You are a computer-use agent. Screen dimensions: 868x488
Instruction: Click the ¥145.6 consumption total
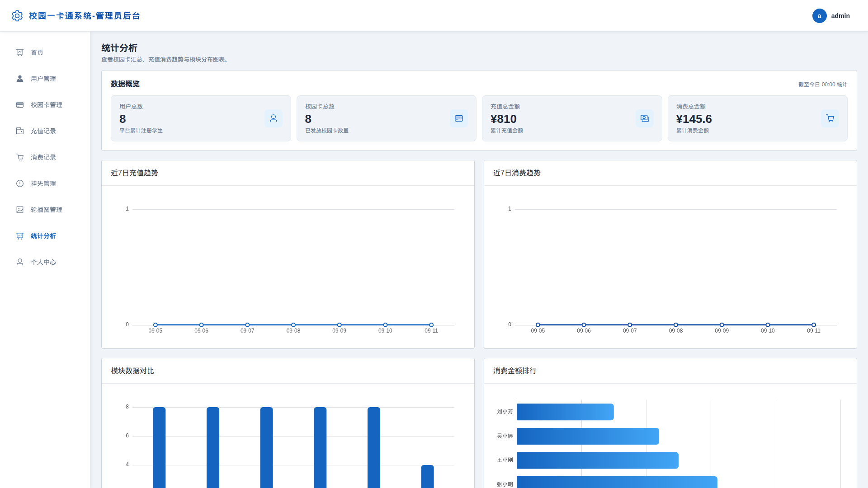point(694,119)
